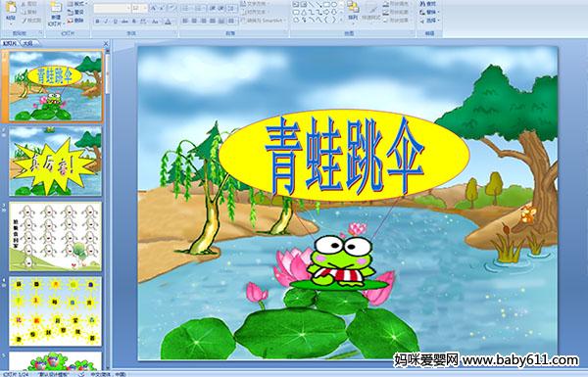588x377 pixels.
Task: Select the rectangle shape in shapes gallery
Action: [x=327, y=5]
